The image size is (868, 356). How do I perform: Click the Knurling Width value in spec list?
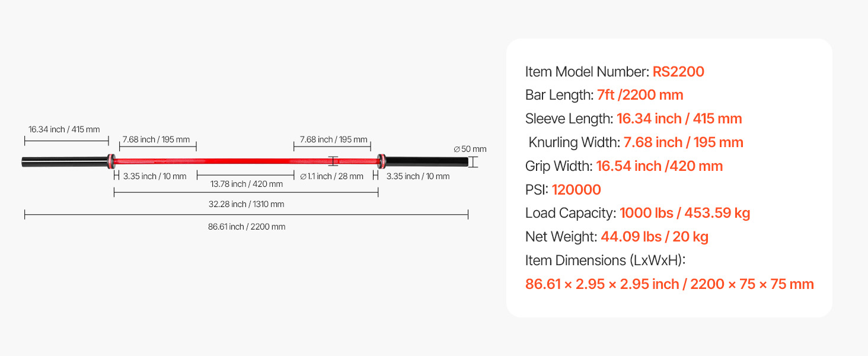click(683, 142)
